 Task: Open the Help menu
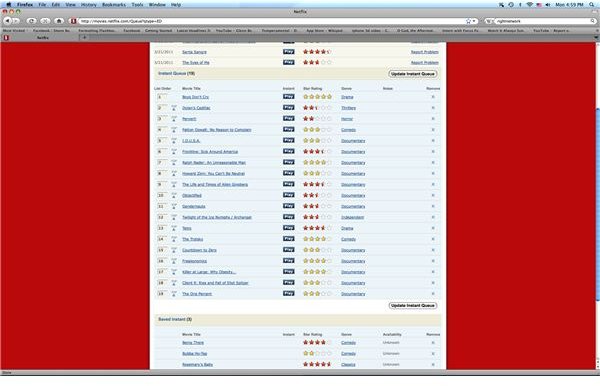click(x=176, y=5)
